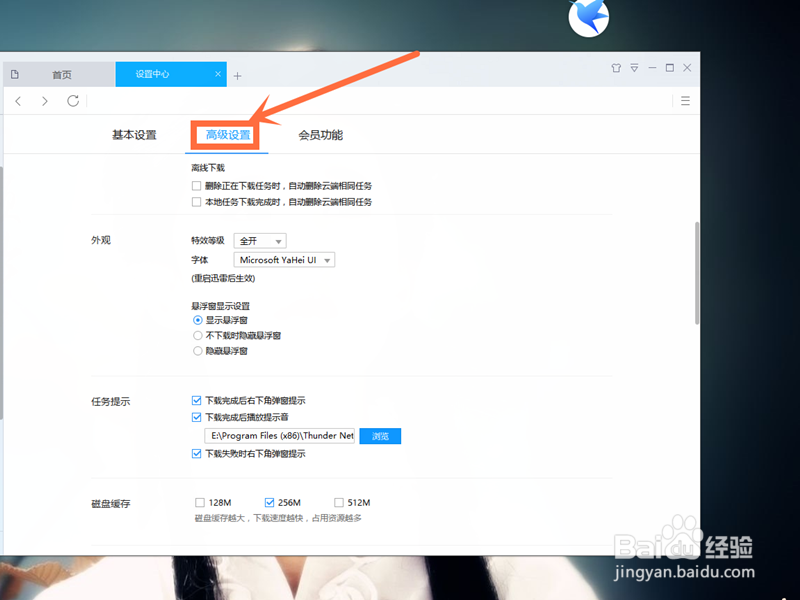Screen dimensions: 800x600
Task: Click the forward navigation arrow
Action: click(45, 101)
